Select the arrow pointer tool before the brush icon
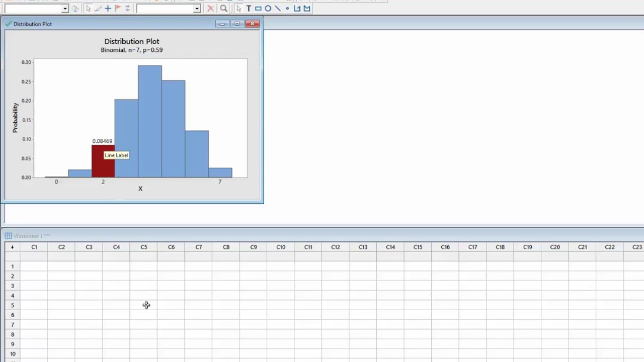Viewport: 644px width, 362px height. (89, 9)
